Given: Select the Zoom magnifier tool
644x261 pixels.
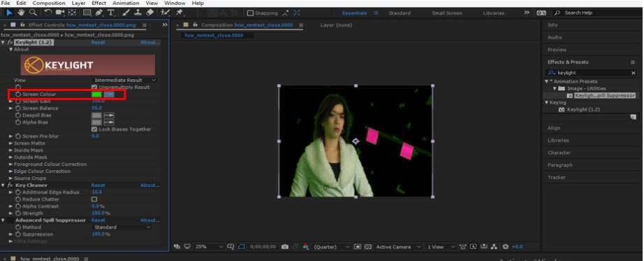Looking at the screenshot, I should (x=32, y=13).
